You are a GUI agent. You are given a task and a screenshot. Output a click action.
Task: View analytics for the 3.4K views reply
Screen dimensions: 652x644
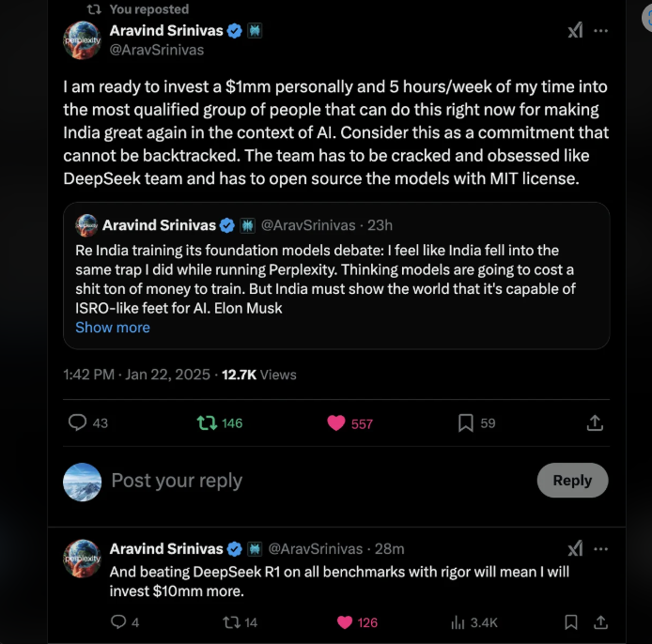click(x=459, y=621)
